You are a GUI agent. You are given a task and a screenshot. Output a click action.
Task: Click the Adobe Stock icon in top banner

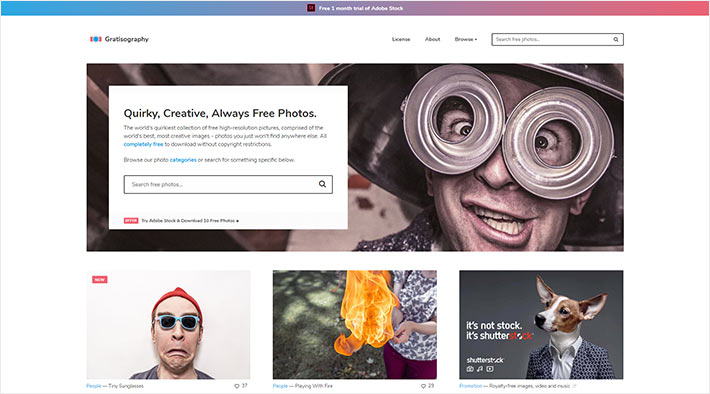pyautogui.click(x=311, y=8)
